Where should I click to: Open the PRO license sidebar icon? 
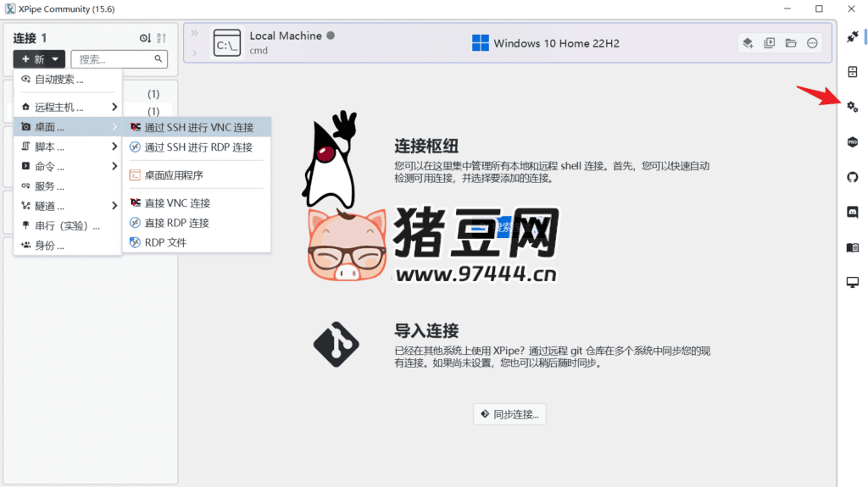853,142
